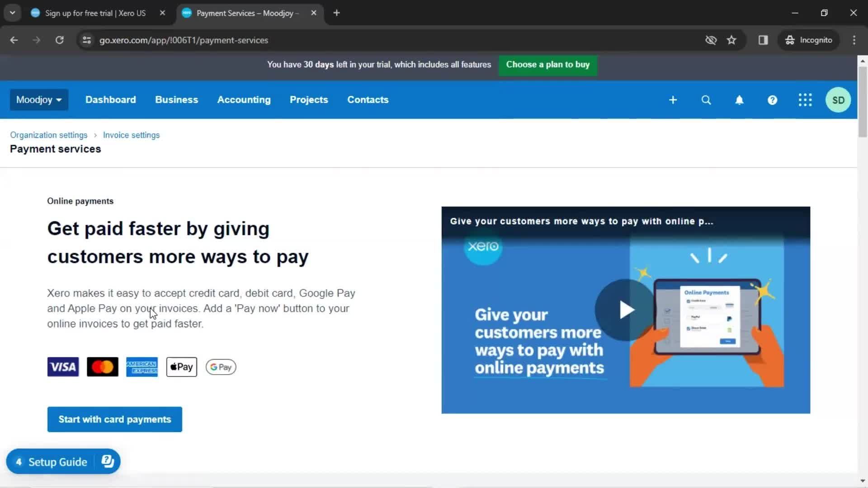868x488 pixels.
Task: Close the Payment Services tab
Action: pos(314,13)
